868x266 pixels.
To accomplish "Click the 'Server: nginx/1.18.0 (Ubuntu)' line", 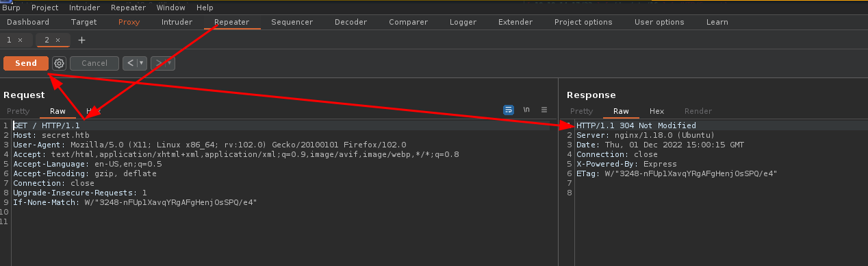I will [646, 135].
